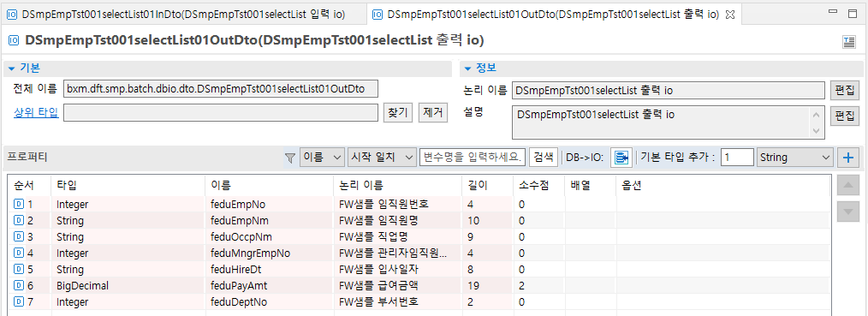Sort by 순서 column header
The image size is (868, 316).
[29, 185]
